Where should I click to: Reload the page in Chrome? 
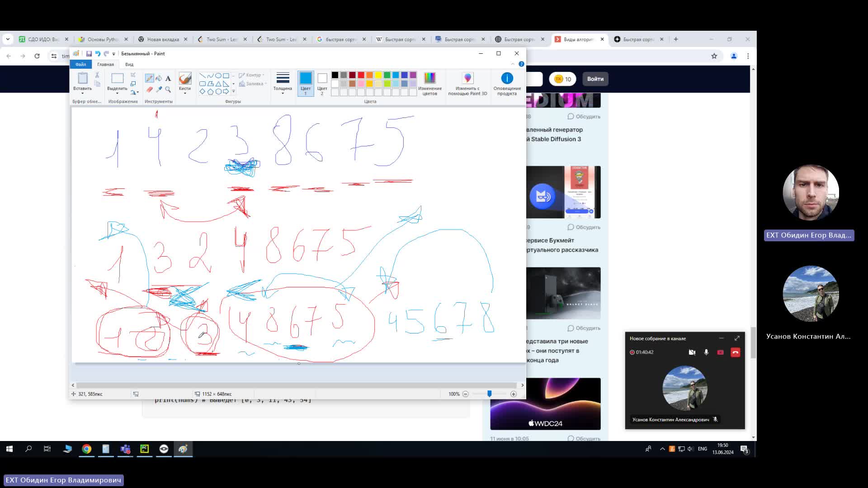coord(37,56)
